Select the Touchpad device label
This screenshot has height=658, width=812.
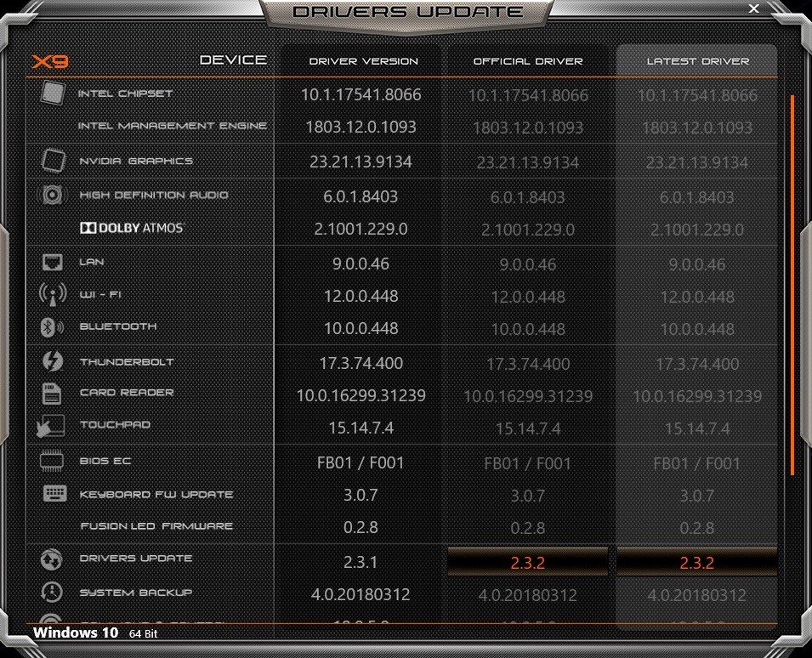click(x=115, y=424)
